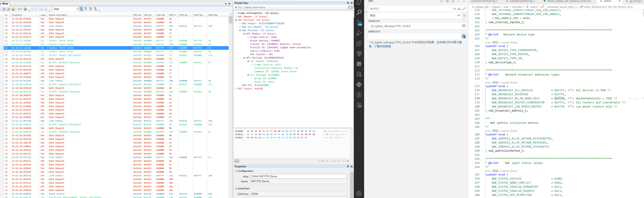Expand MAC Footer node
This screenshot has height=198, width=644.
(236, 89)
